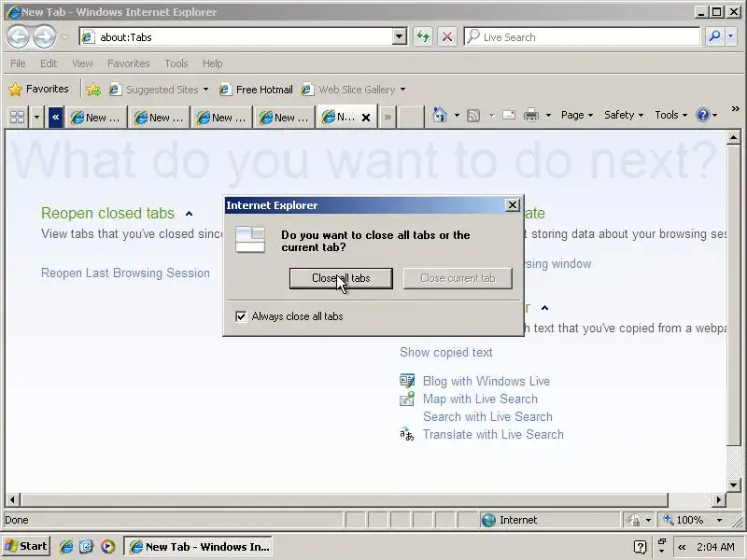The image size is (747, 560).
Task: Click the blank New Tab button
Action: click(410, 117)
